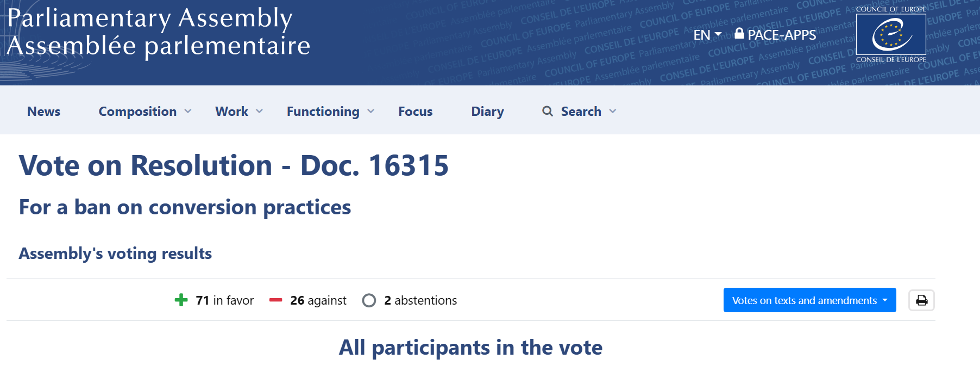Screen dimensions: 980x365
Task: Click the search magnifying glass icon
Action: 548,112
